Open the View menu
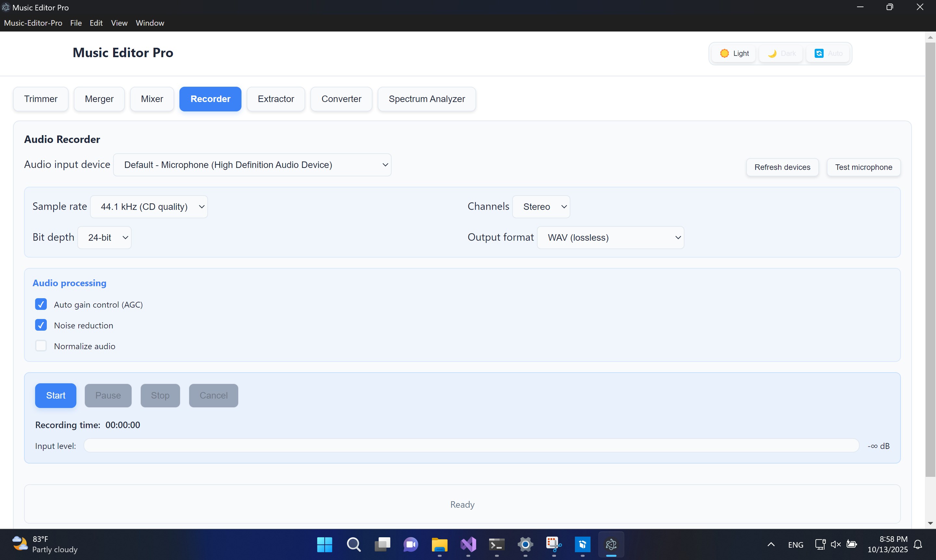The image size is (936, 560). pyautogui.click(x=119, y=23)
